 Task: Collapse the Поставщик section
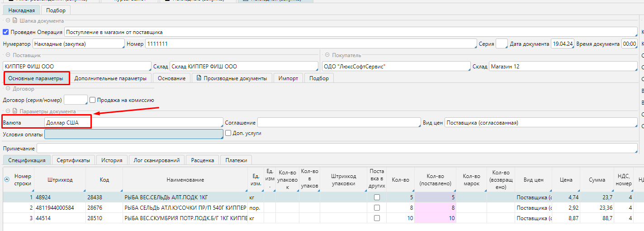tap(8, 55)
